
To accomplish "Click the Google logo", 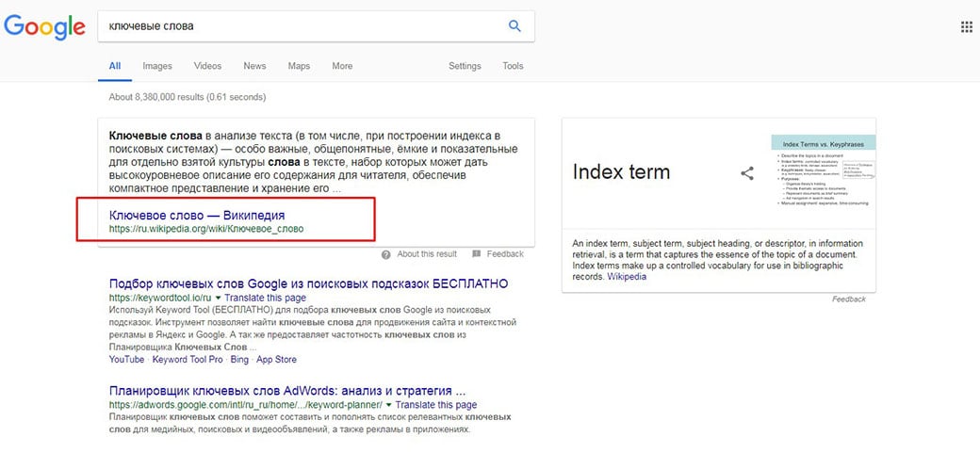I will point(44,27).
